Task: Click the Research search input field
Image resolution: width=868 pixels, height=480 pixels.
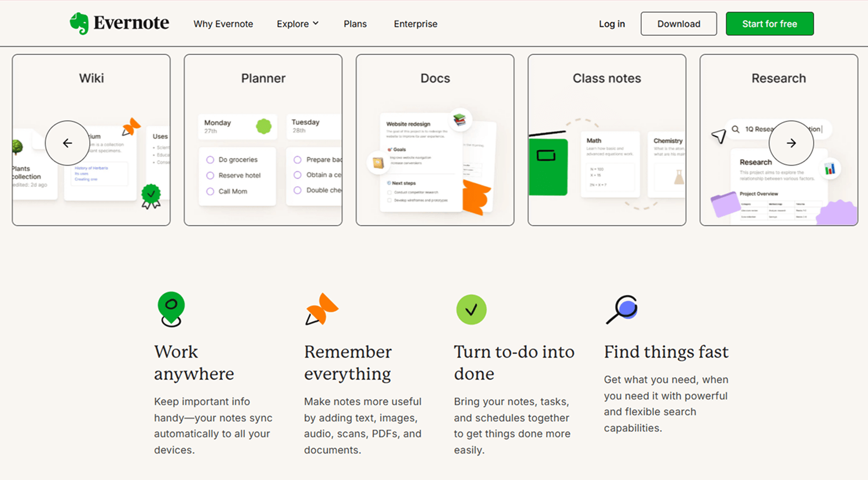Action: [x=778, y=129]
